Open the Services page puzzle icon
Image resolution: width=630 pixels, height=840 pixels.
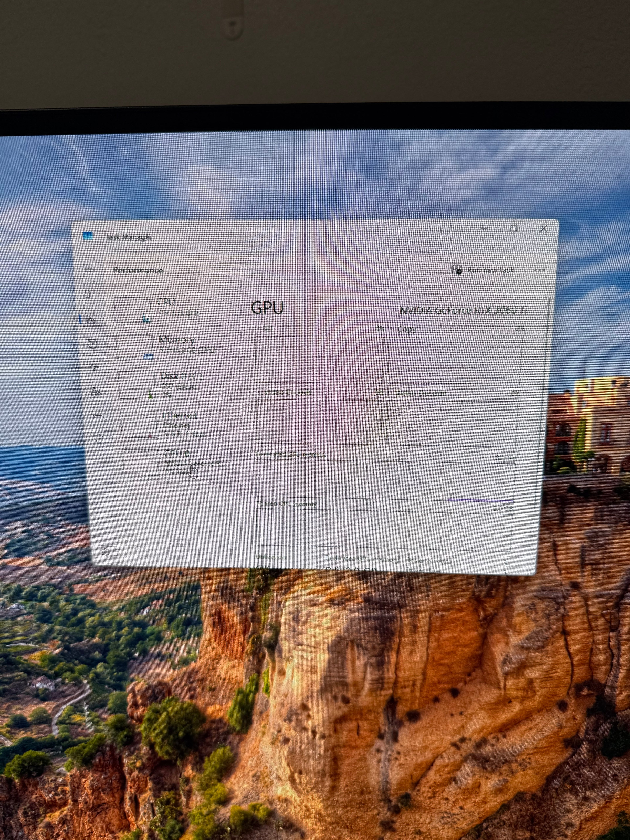pos(99,439)
